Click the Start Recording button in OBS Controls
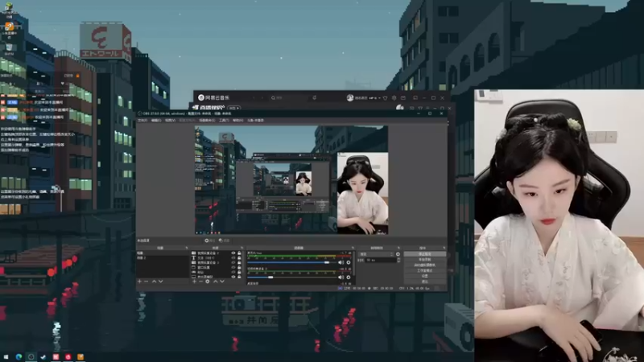Screen dimensions: 644x362 (x=425, y=259)
